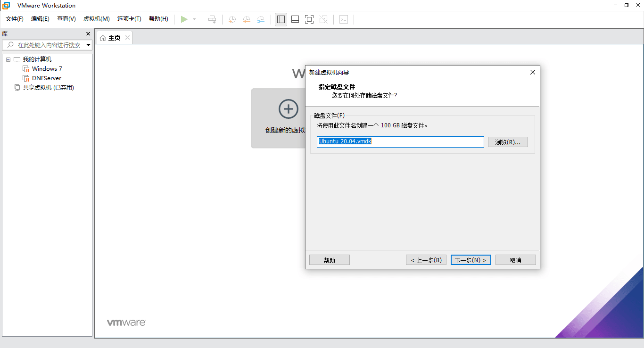Close the library panel with X

[88, 33]
